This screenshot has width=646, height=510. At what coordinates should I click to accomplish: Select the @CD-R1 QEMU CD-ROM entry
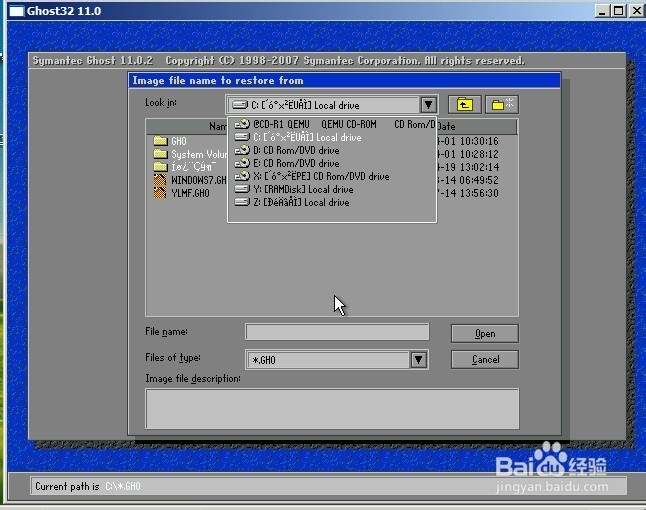[332, 124]
